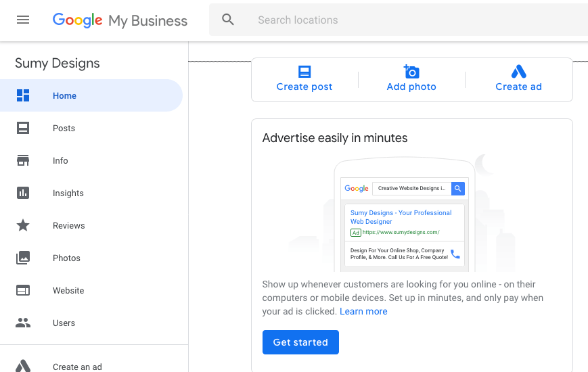Image resolution: width=588 pixels, height=372 pixels.
Task: Click the Design For Your Online Shop text
Action: (399, 254)
